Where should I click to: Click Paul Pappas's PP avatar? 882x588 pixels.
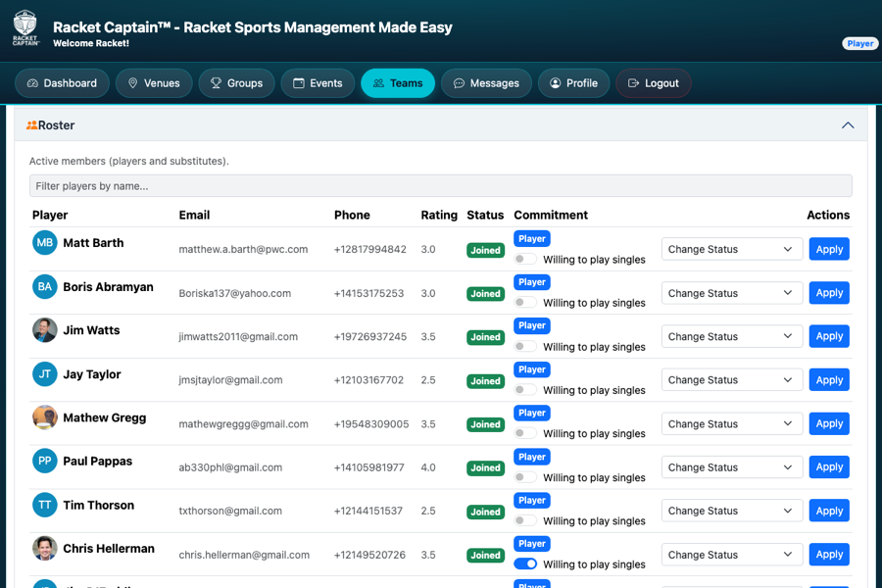tap(44, 461)
